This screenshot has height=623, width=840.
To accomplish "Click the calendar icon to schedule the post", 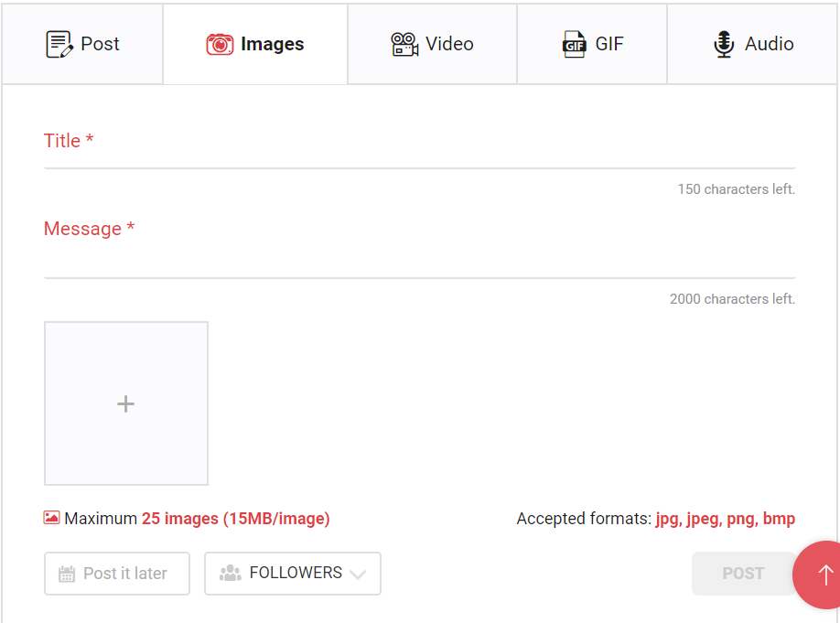I will point(67,574).
